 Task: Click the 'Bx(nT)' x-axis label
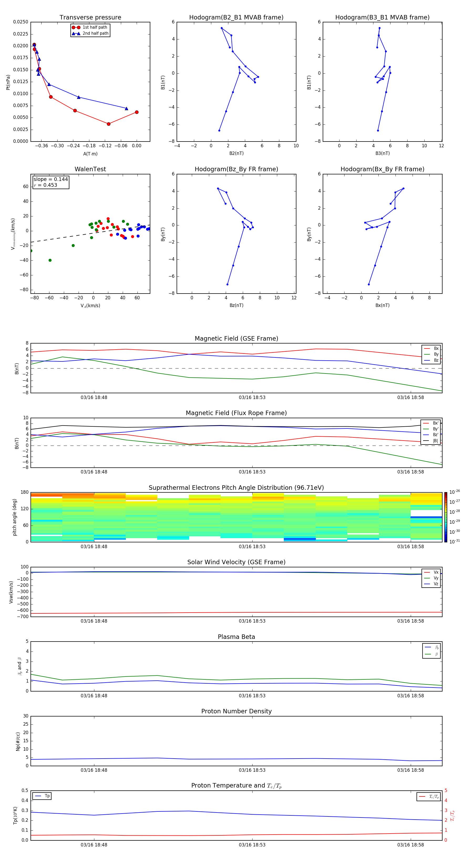pyautogui.click(x=382, y=305)
